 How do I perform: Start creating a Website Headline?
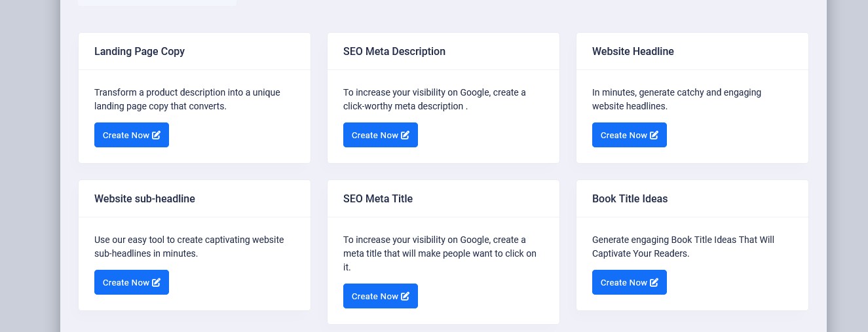[x=629, y=135]
